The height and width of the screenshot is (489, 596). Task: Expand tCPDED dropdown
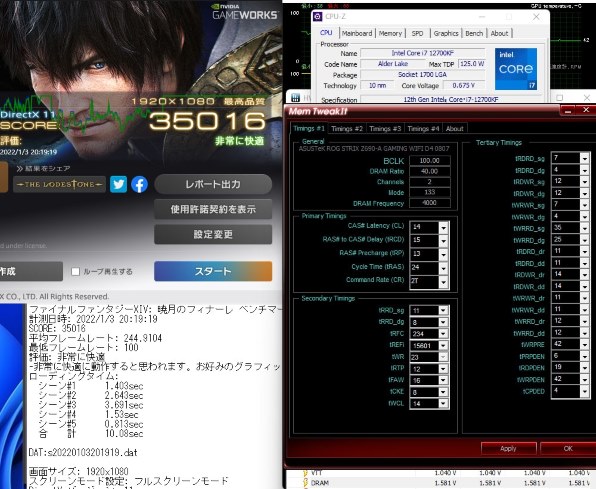(585, 391)
